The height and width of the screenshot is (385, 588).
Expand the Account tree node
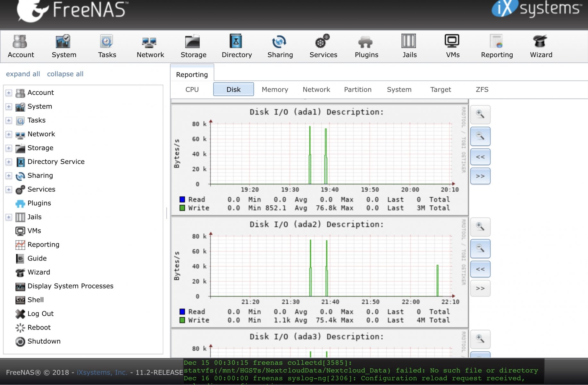coord(9,93)
